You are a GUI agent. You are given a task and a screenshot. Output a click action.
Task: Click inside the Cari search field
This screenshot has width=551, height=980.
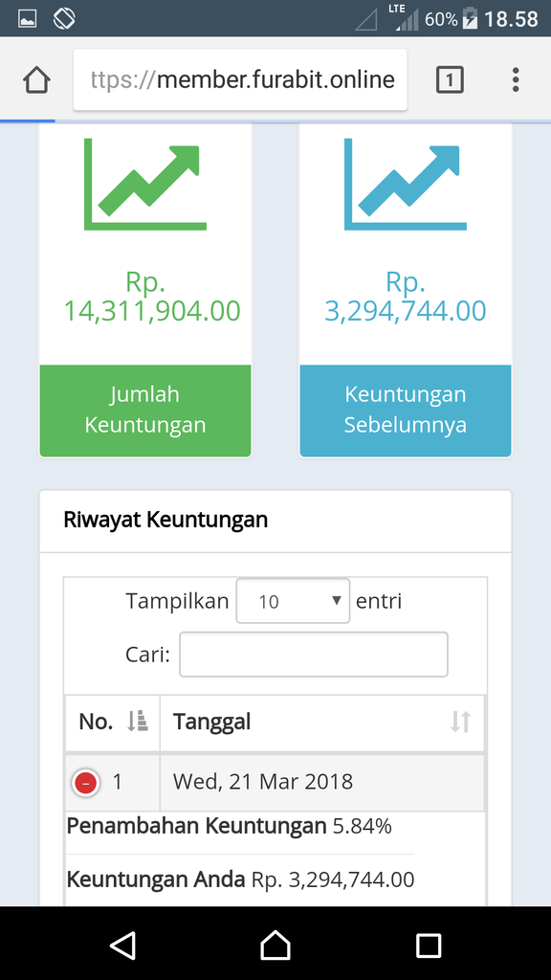(314, 654)
